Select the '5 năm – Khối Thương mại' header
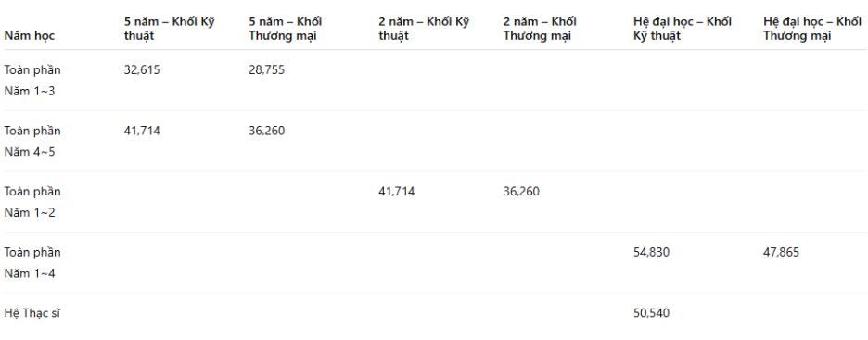The height and width of the screenshot is (340, 868). [x=285, y=29]
